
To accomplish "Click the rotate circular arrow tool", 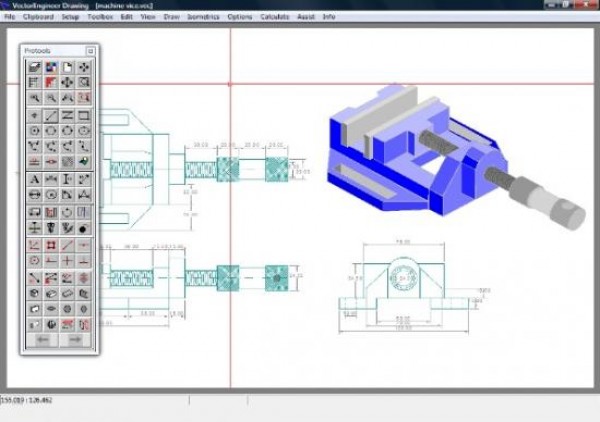I will click(67, 212).
